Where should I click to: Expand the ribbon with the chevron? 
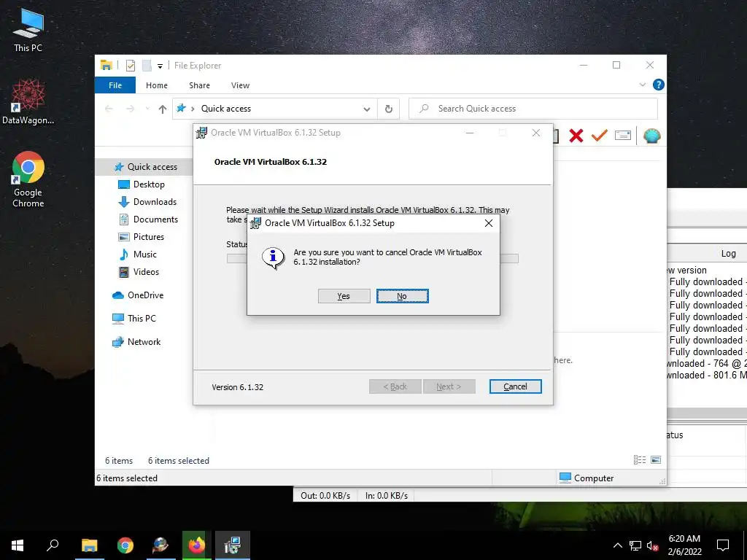642,85
